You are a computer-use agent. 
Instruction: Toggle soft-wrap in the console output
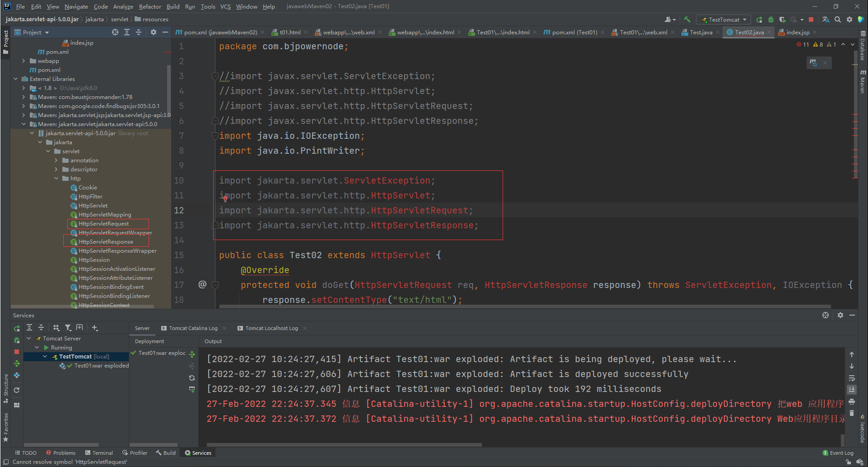852,378
